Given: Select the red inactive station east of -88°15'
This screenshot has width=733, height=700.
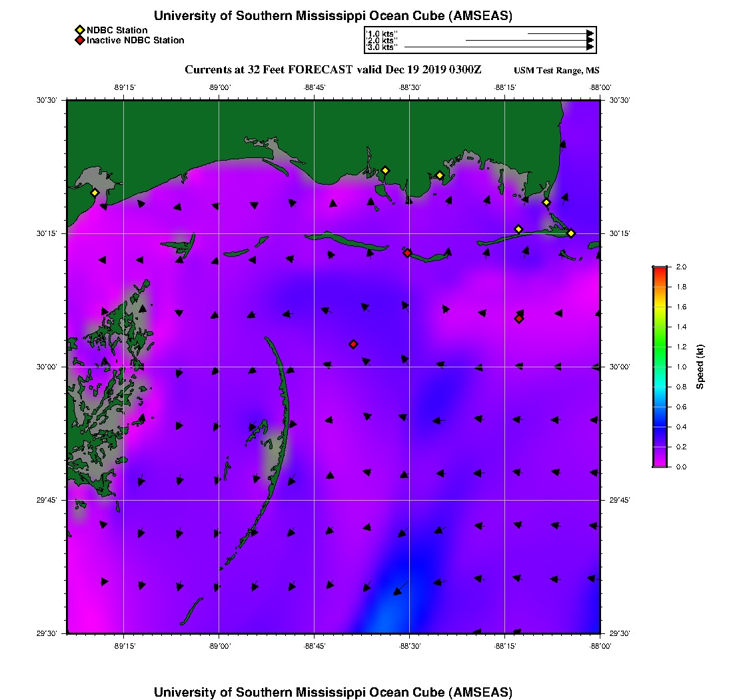Looking at the screenshot, I should 518,319.
